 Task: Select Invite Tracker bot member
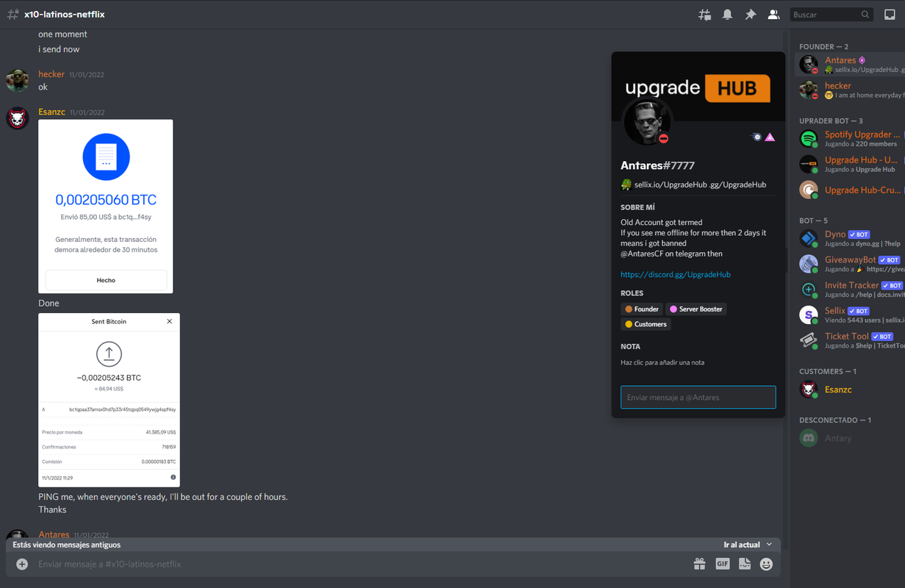851,289
